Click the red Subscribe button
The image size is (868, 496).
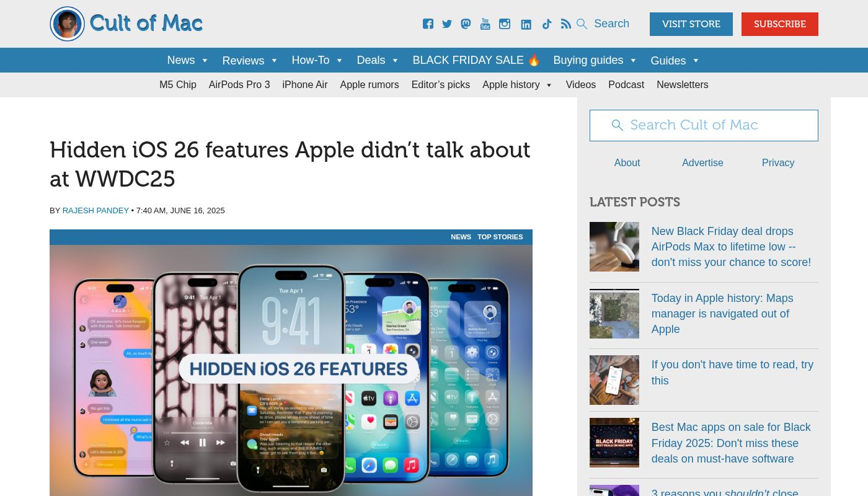pyautogui.click(x=779, y=24)
